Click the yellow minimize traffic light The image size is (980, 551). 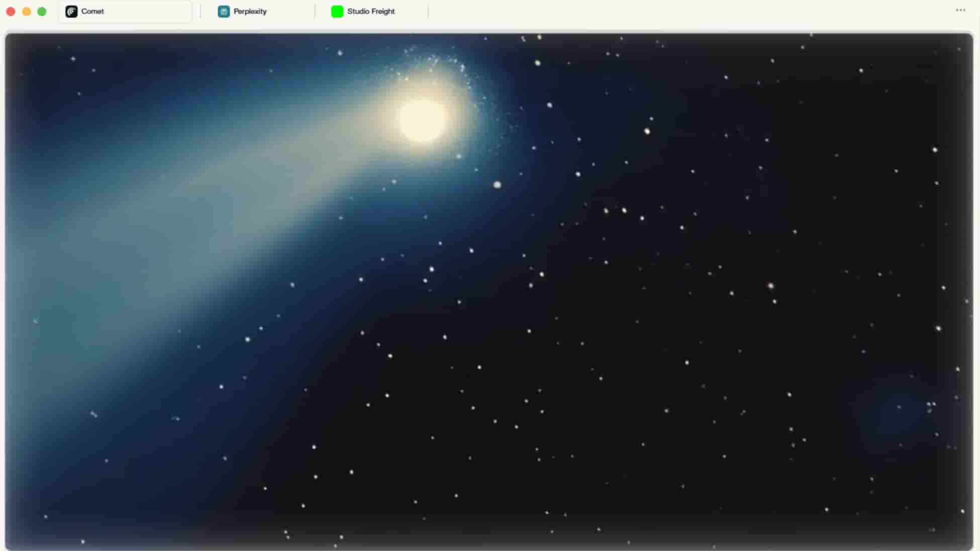click(27, 11)
